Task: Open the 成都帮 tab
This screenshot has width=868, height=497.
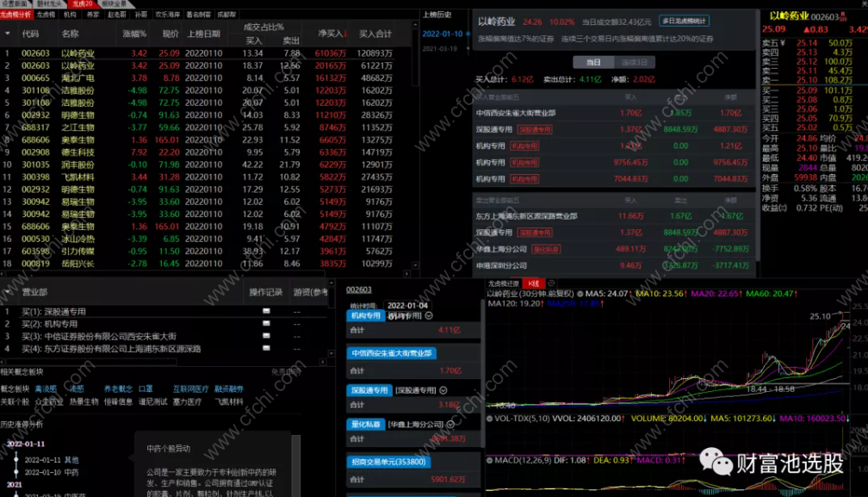Action: [x=227, y=15]
